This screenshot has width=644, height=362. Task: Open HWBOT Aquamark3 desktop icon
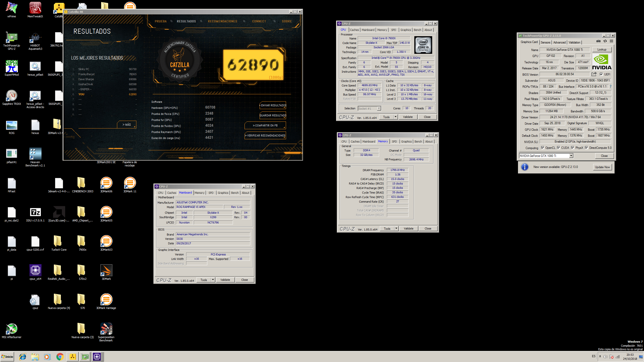point(35,41)
